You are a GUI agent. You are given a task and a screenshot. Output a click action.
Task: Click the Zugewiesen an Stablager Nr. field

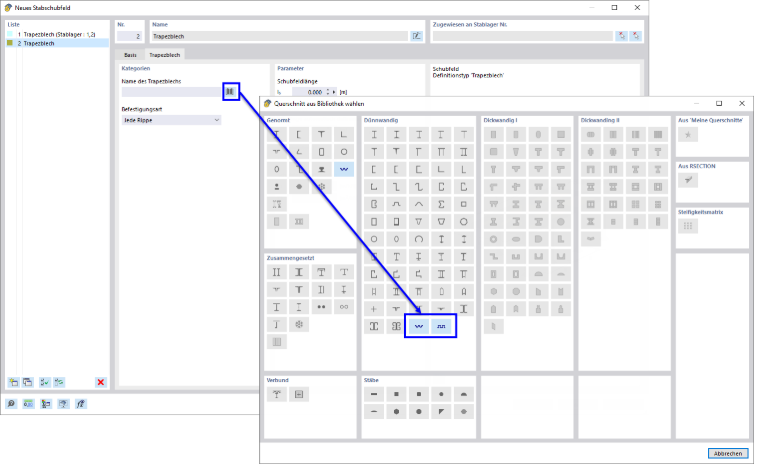(x=522, y=36)
